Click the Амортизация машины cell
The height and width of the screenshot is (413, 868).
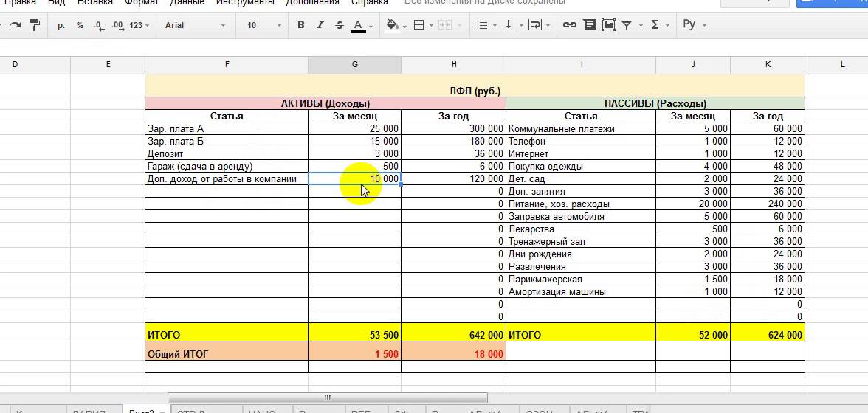pyautogui.click(x=581, y=292)
